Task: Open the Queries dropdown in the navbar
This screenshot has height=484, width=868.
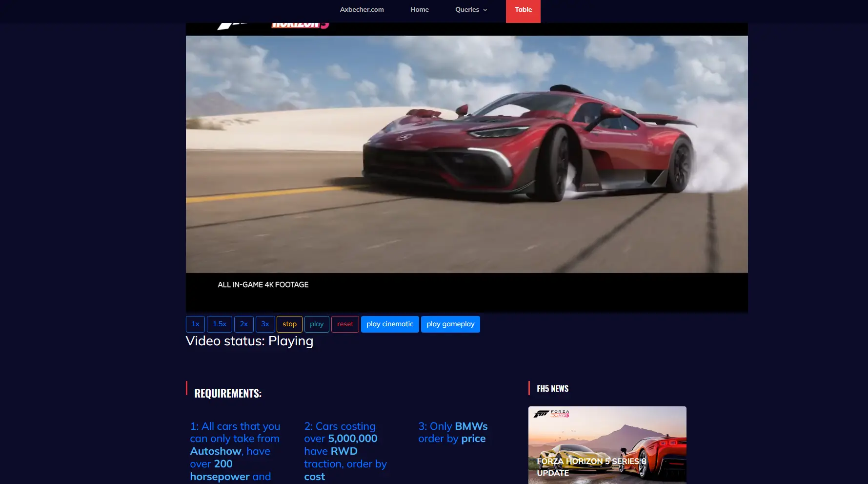Action: click(x=467, y=9)
